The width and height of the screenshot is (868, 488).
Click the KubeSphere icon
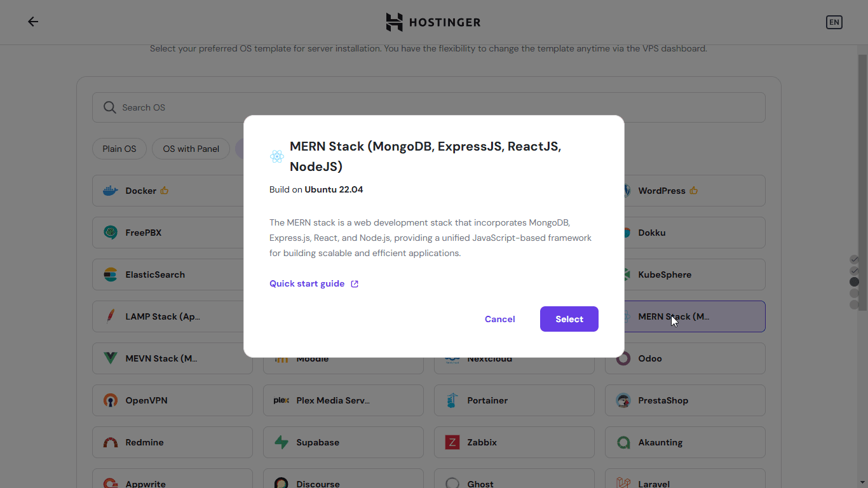[627, 274]
